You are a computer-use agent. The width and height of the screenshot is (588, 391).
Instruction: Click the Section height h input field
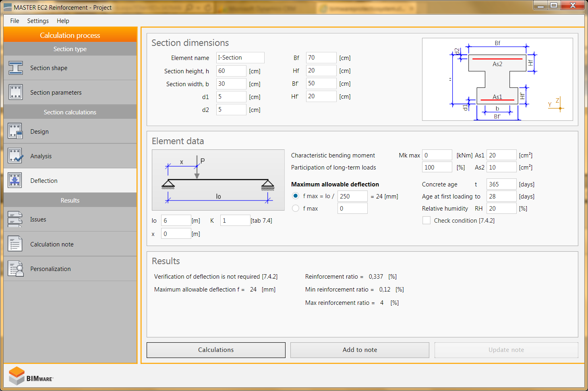click(x=231, y=71)
